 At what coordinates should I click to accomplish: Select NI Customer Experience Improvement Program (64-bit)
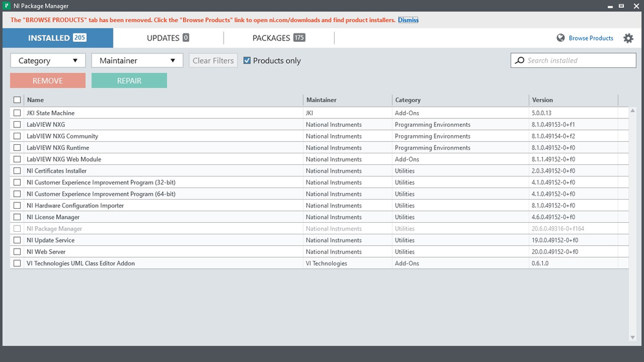point(101,194)
